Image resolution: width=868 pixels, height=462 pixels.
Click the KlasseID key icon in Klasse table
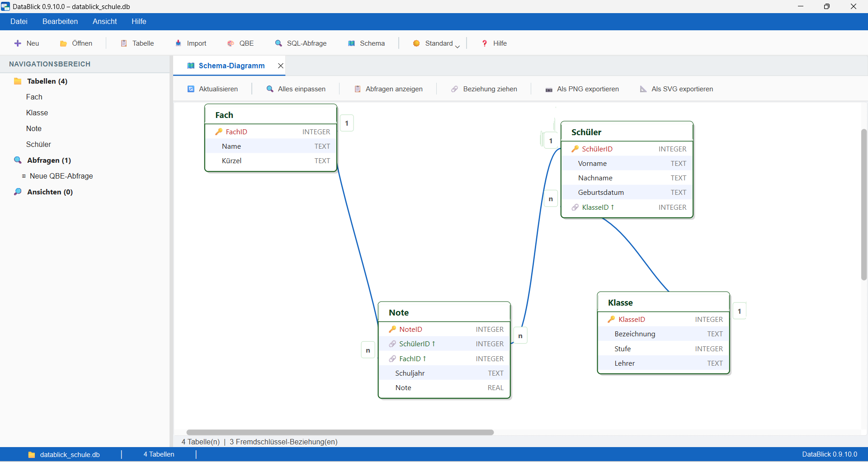611,319
